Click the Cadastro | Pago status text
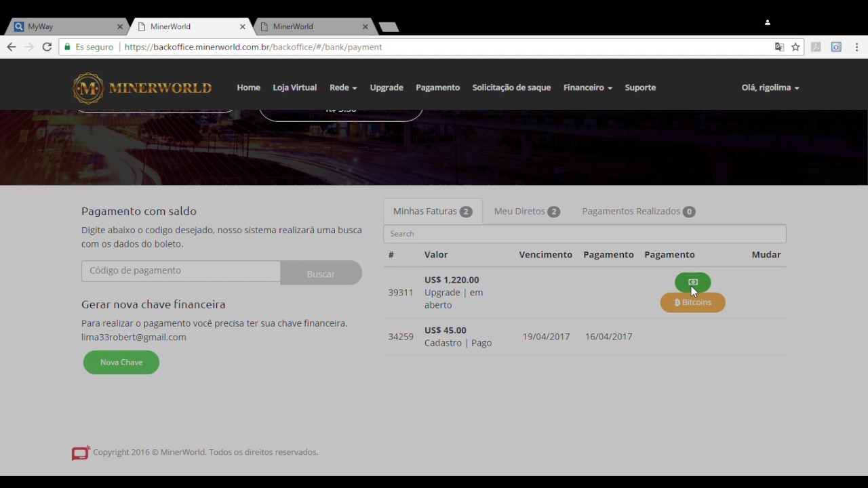 click(458, 343)
